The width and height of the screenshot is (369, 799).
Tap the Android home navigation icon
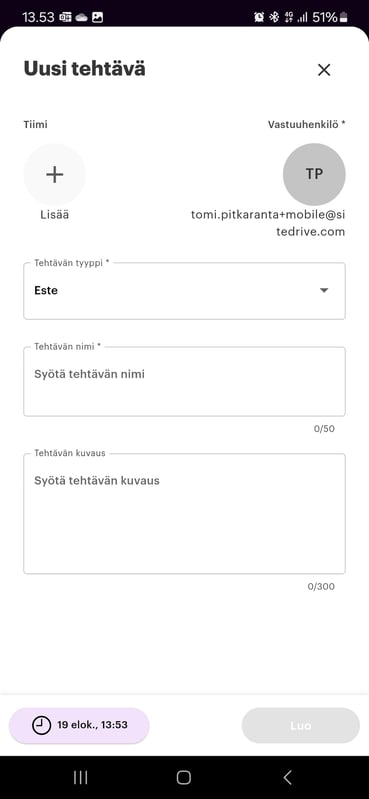(184, 777)
